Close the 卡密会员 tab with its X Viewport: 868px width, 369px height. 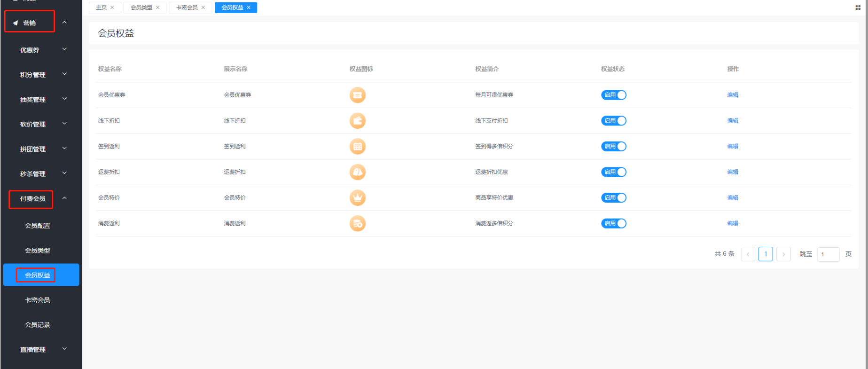[203, 8]
